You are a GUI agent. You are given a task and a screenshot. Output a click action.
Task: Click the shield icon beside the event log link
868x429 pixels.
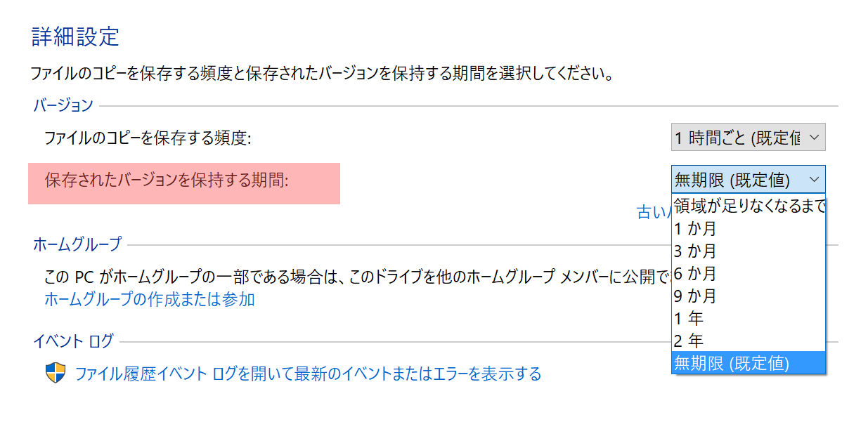click(x=56, y=374)
